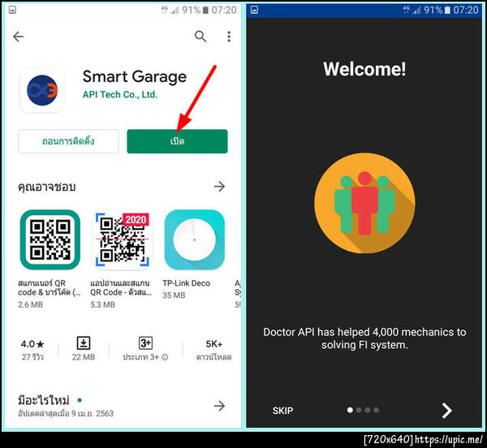Image resolution: width=487 pixels, height=448 pixels.
Task: Tap the 22 MB size text
Action: coord(84,357)
